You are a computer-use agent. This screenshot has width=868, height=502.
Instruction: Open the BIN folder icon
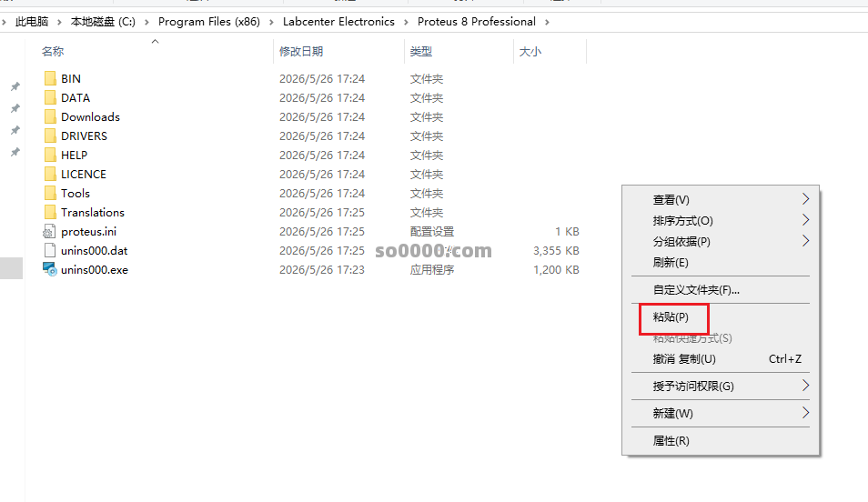tap(50, 78)
